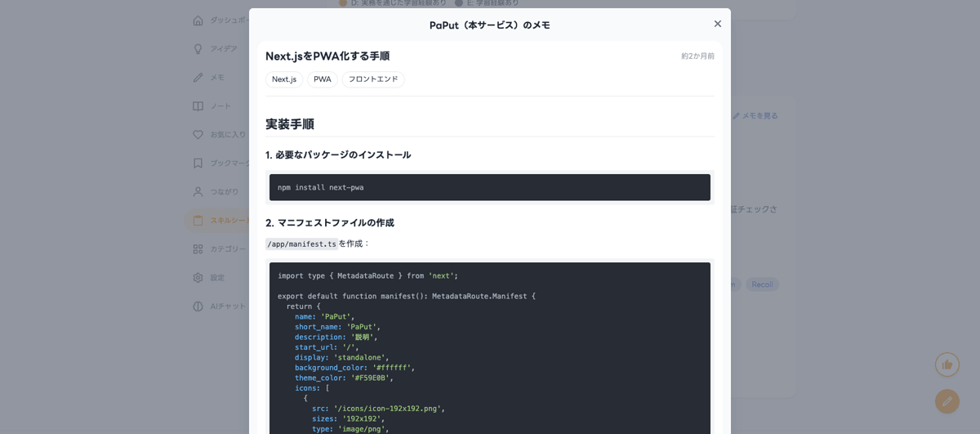The height and width of the screenshot is (434, 980).
Task: Click the export default function manifest line
Action: tap(407, 296)
